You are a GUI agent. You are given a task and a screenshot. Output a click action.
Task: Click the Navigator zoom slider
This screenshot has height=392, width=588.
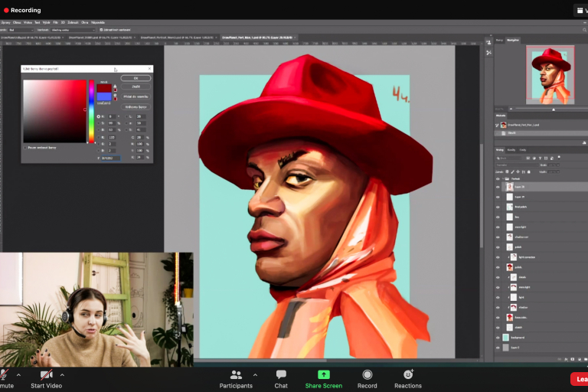(551, 109)
